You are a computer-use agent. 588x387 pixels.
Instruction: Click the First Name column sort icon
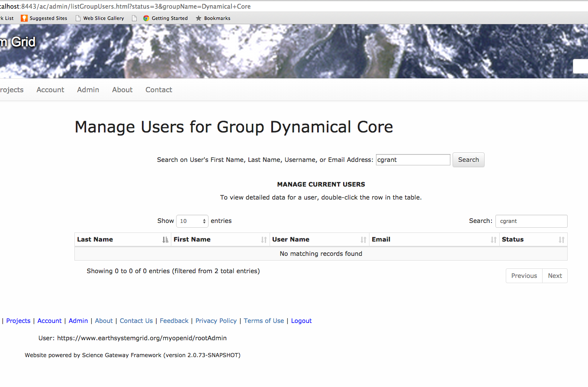(x=264, y=240)
